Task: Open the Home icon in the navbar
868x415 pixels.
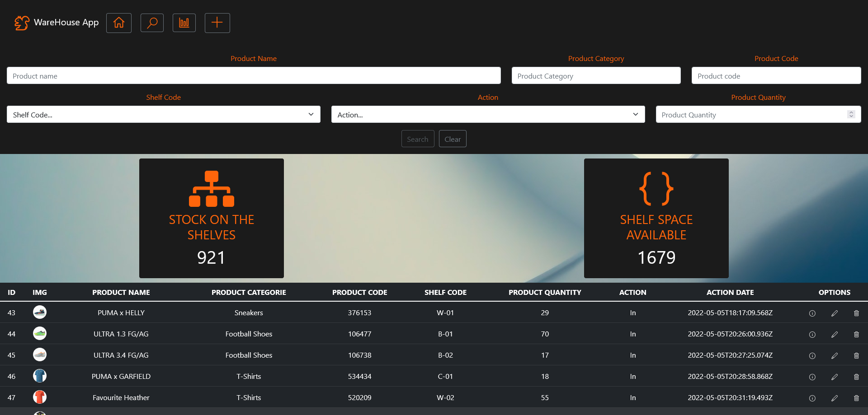Action: [118, 23]
